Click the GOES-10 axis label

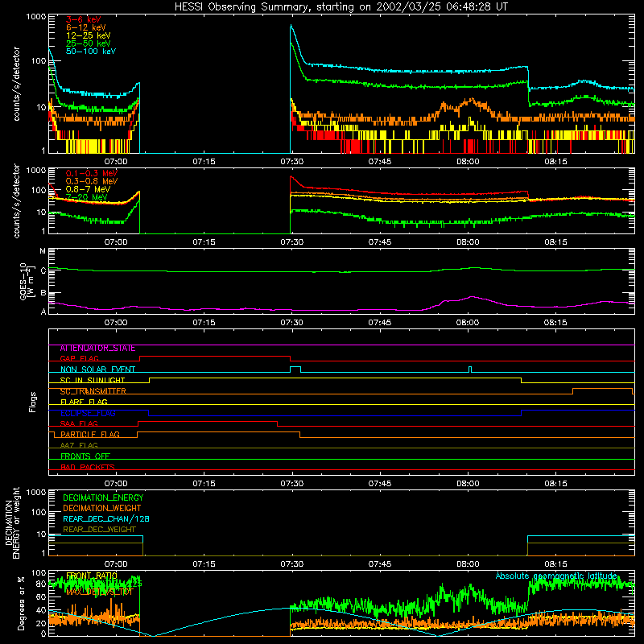tap(27, 281)
